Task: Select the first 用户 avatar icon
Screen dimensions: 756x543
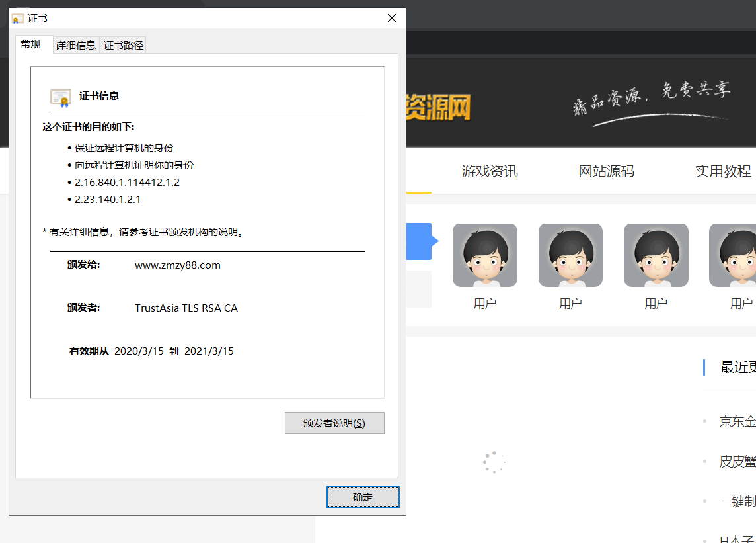Action: [x=484, y=255]
